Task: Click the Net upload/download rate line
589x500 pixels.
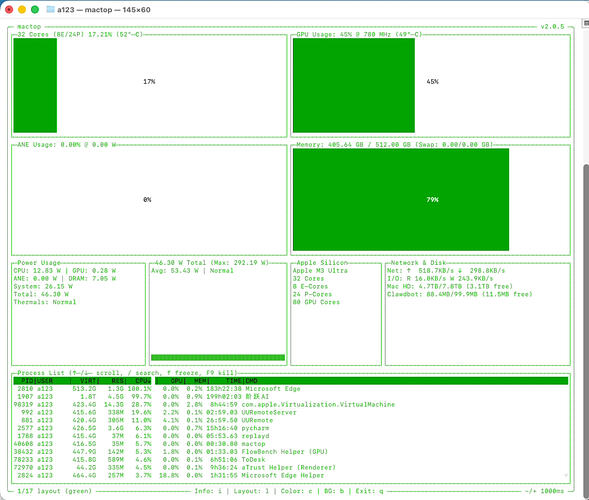Action: point(446,271)
